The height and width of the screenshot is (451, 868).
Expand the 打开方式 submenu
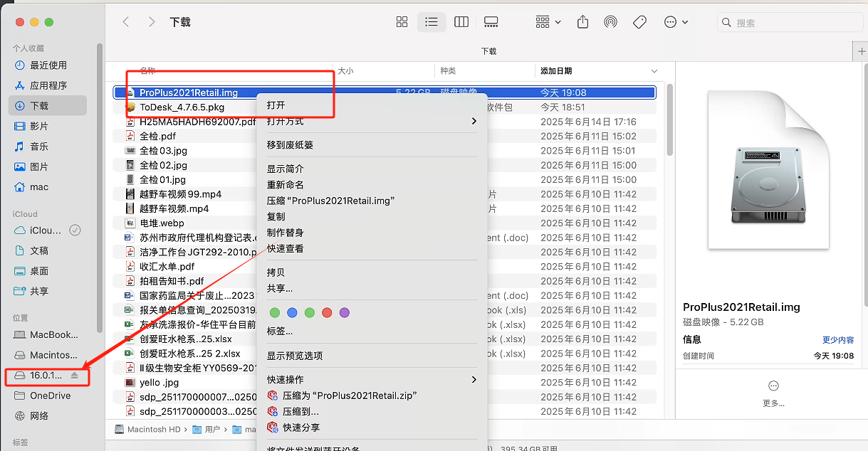(x=370, y=122)
